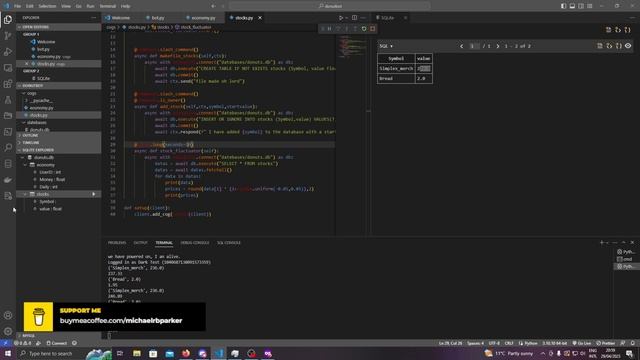Close the SQLite results tab
The image size is (640, 360).
405,18
